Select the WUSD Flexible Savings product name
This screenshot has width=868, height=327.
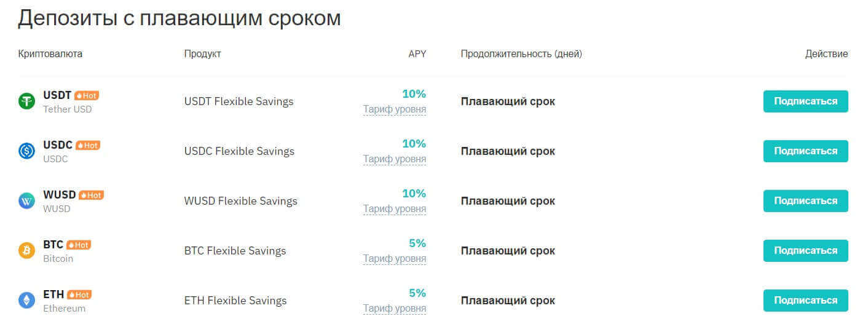coord(240,201)
